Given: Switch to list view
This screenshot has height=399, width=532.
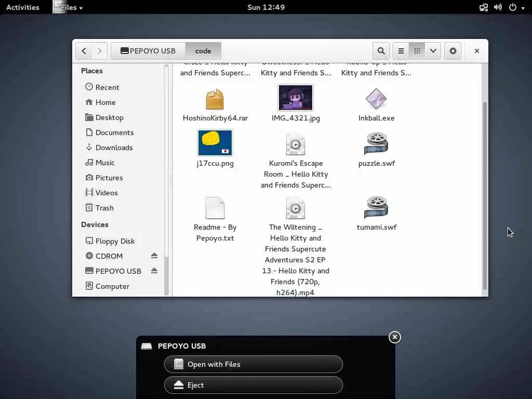Looking at the screenshot, I should (401, 51).
